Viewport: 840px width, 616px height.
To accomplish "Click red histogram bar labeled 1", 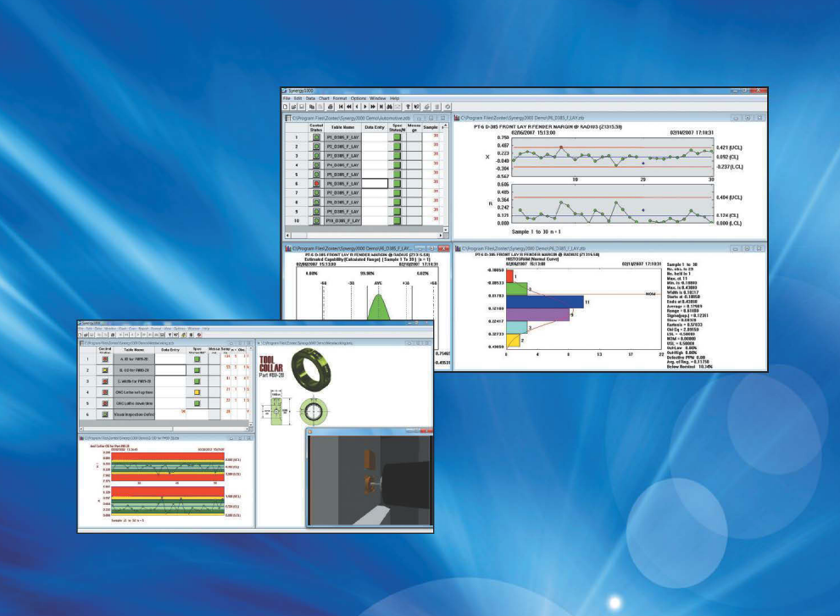I will click(x=510, y=276).
